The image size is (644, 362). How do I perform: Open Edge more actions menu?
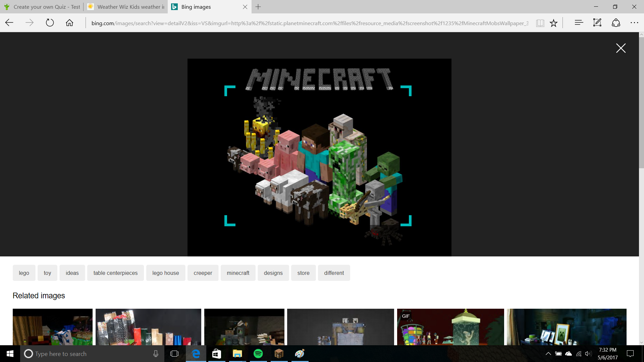[x=634, y=23]
